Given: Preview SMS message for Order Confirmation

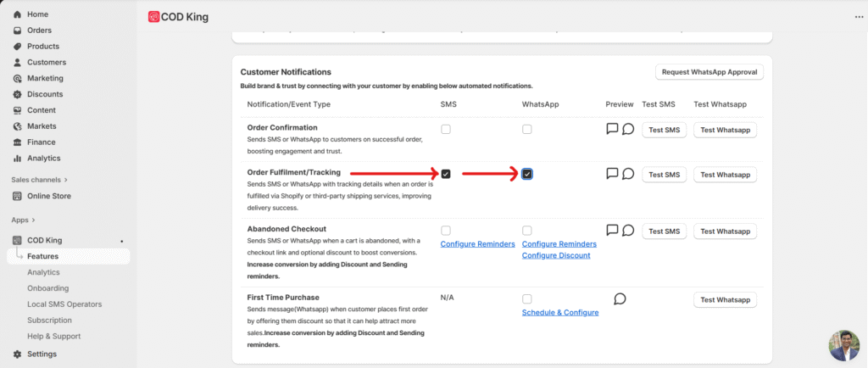Looking at the screenshot, I should click(612, 130).
